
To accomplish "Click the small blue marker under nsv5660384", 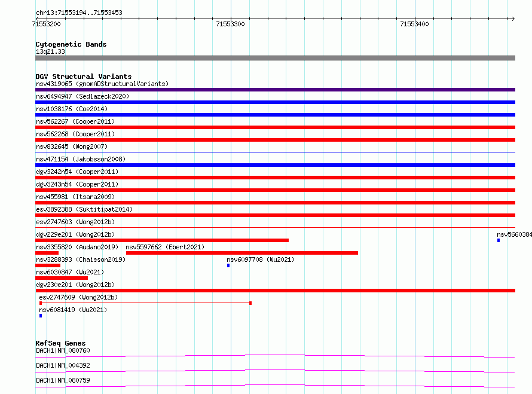I will [499, 240].
